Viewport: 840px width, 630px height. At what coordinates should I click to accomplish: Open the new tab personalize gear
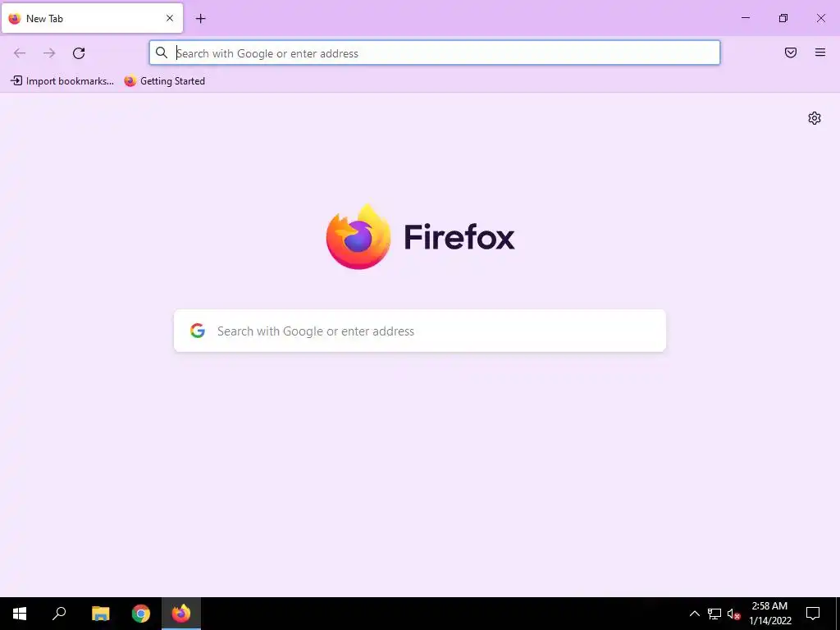(x=815, y=118)
